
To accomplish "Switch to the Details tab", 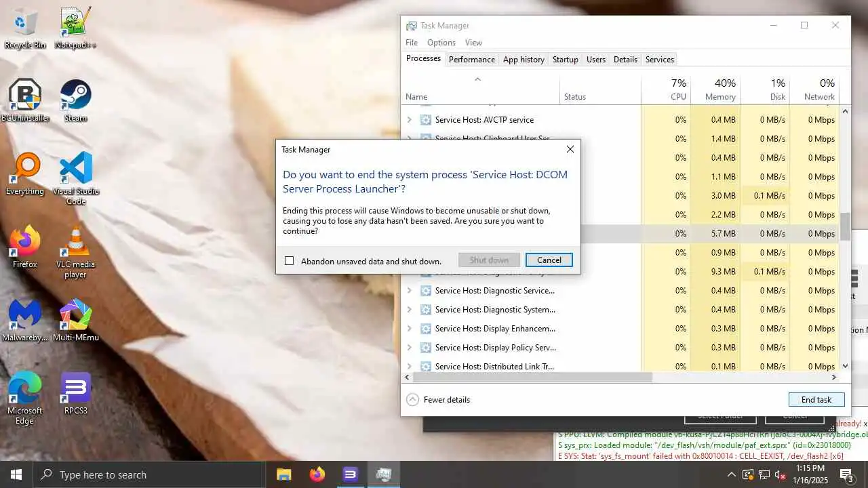I will click(x=625, y=60).
